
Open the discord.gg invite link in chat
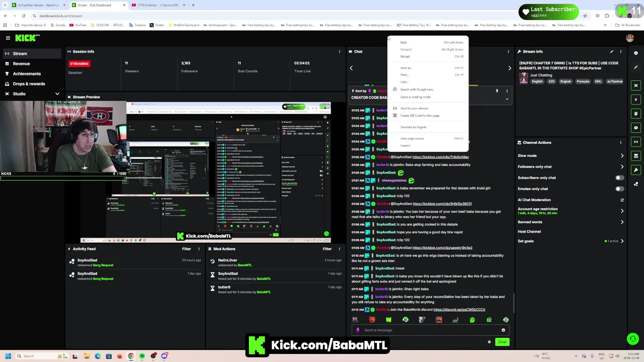[459, 310]
